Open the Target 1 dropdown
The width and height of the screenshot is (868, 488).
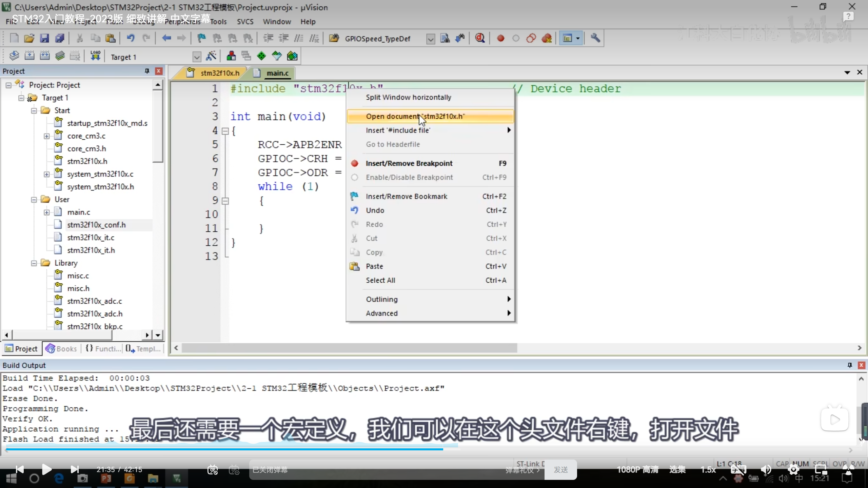(197, 57)
